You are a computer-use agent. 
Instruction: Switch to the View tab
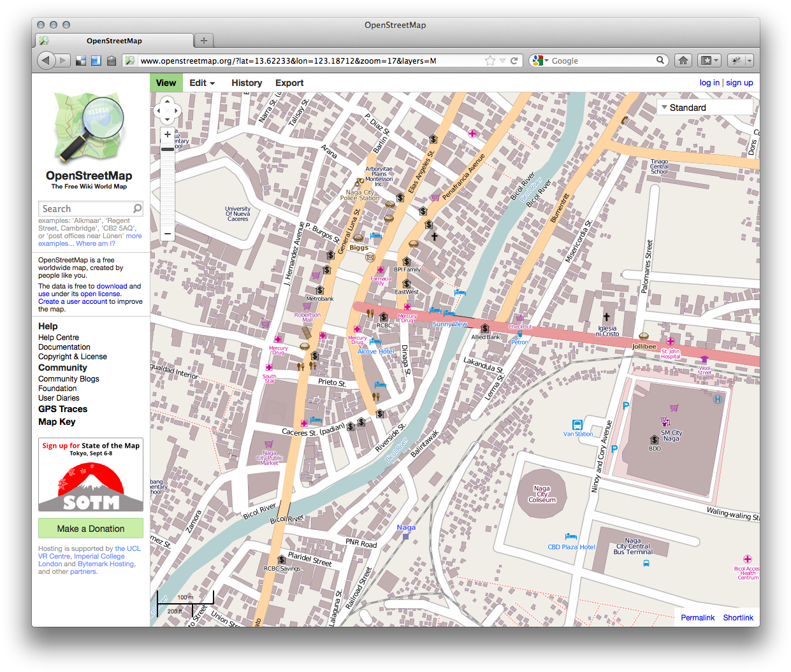point(166,83)
